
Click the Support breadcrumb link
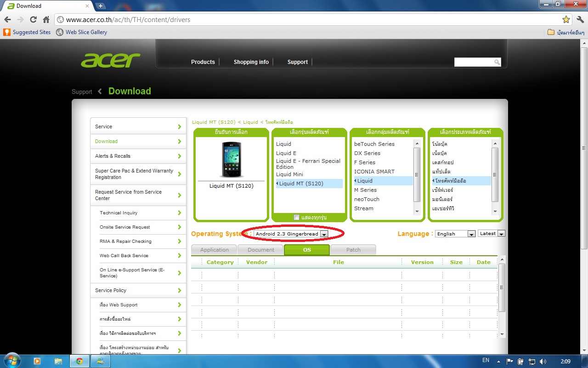82,92
